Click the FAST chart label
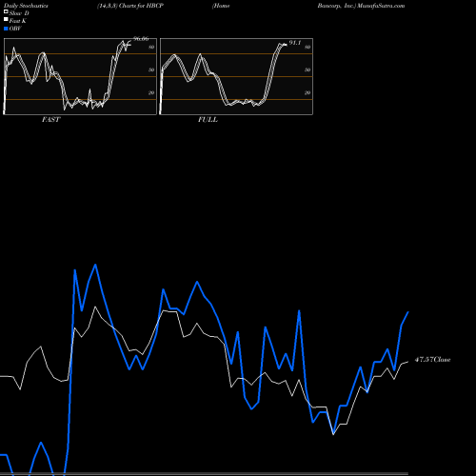Screen dimensions: 476x476 pyautogui.click(x=50, y=119)
